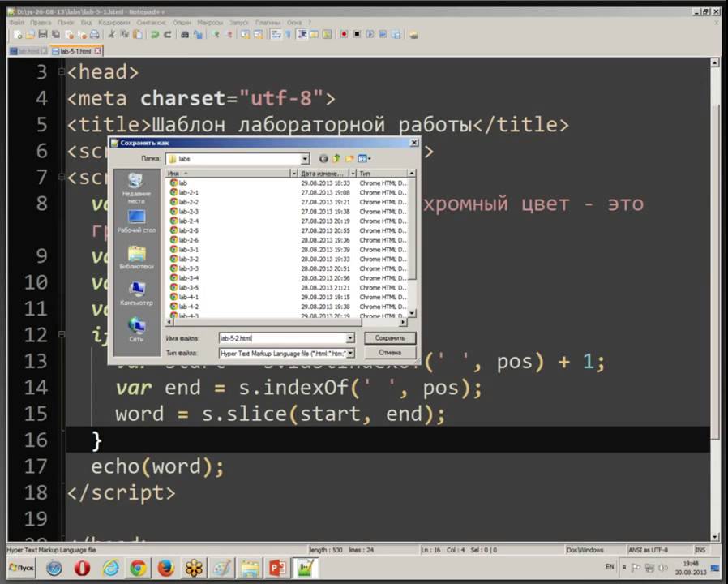Click the Print toolbar icon
The image size is (728, 584).
point(95,35)
